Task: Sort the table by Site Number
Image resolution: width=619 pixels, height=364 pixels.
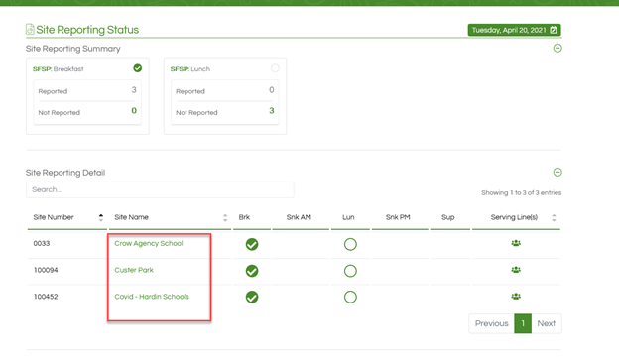Action: click(x=67, y=217)
